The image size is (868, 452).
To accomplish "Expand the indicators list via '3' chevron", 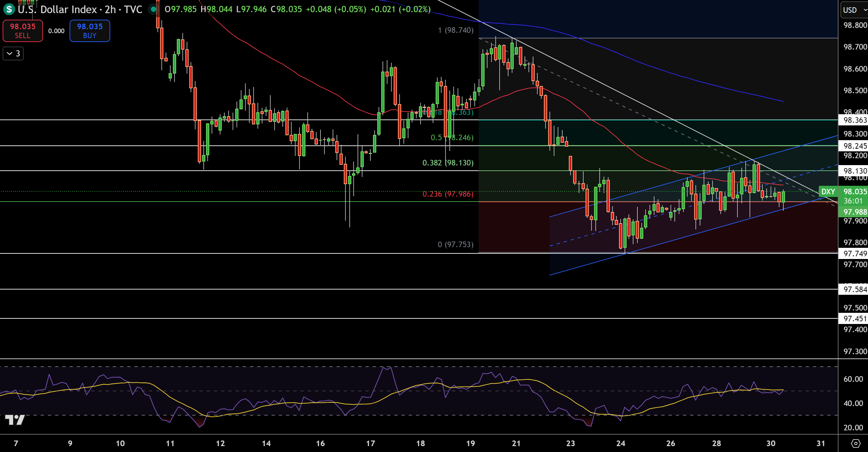I will (x=12, y=53).
